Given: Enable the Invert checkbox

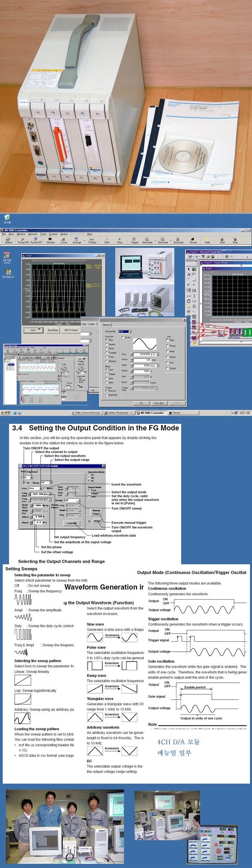Looking at the screenshot, I should coord(123,337).
